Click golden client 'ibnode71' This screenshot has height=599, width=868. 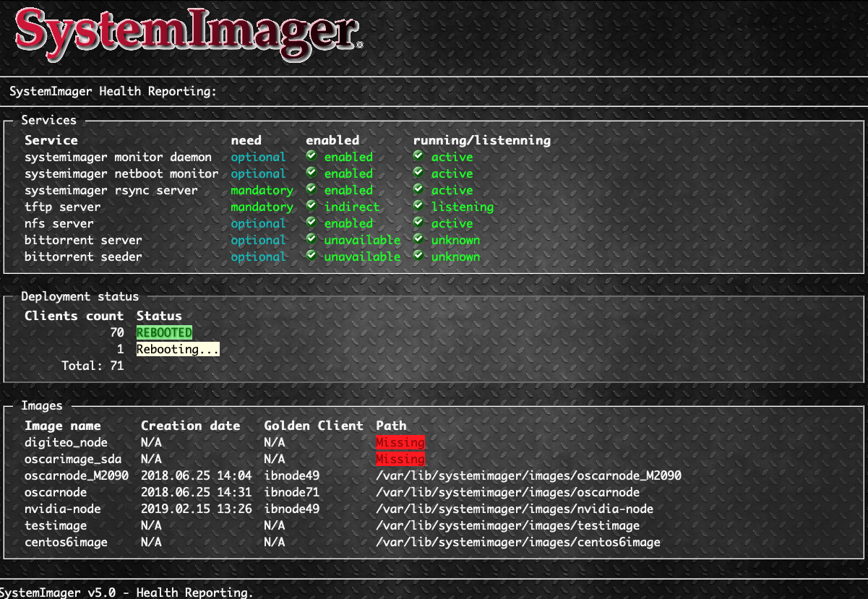pos(292,492)
